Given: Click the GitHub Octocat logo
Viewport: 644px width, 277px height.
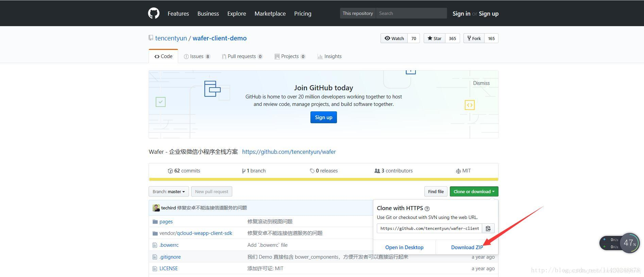Looking at the screenshot, I should pos(154,13).
